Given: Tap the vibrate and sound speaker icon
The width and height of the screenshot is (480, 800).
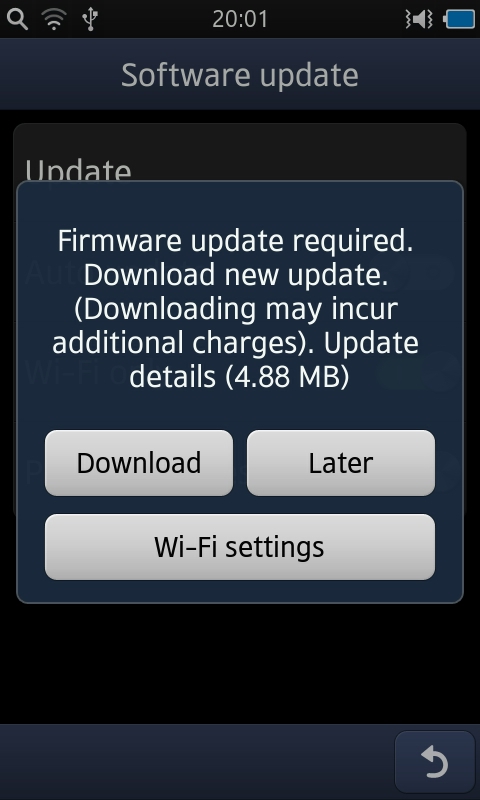Looking at the screenshot, I should 419,19.
